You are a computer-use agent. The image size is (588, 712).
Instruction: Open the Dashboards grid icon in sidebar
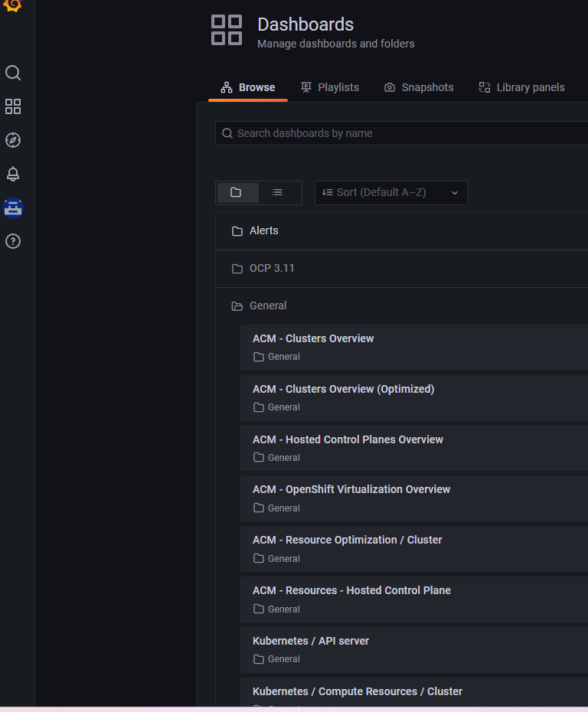pos(13,106)
